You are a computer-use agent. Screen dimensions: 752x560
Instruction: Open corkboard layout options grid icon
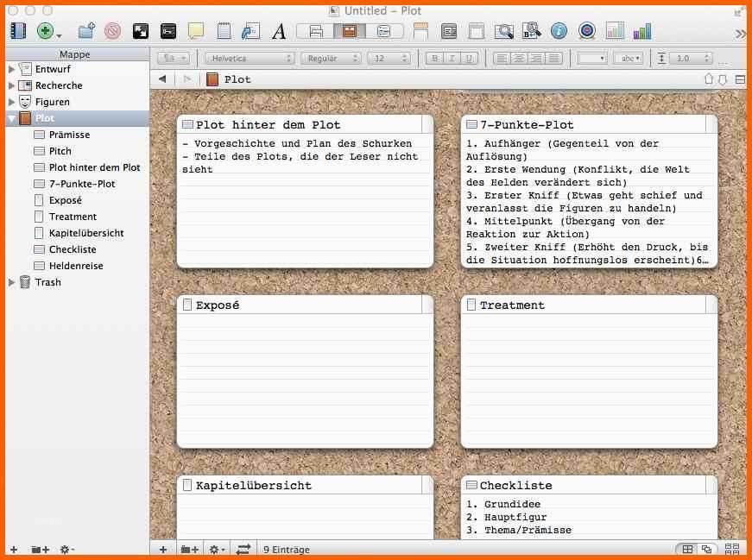732,550
